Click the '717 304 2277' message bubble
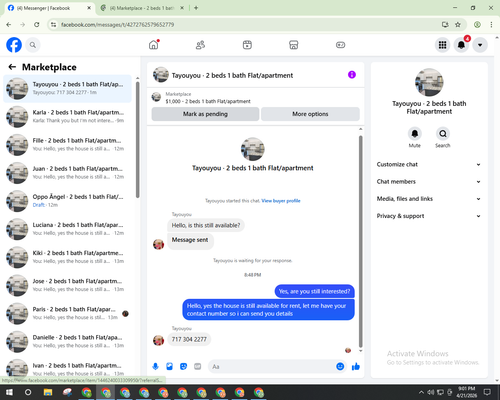The width and height of the screenshot is (500, 400). (189, 339)
